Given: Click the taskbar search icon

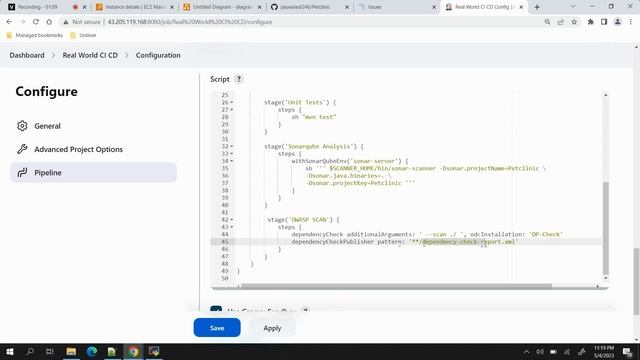Looking at the screenshot, I should (30, 351).
